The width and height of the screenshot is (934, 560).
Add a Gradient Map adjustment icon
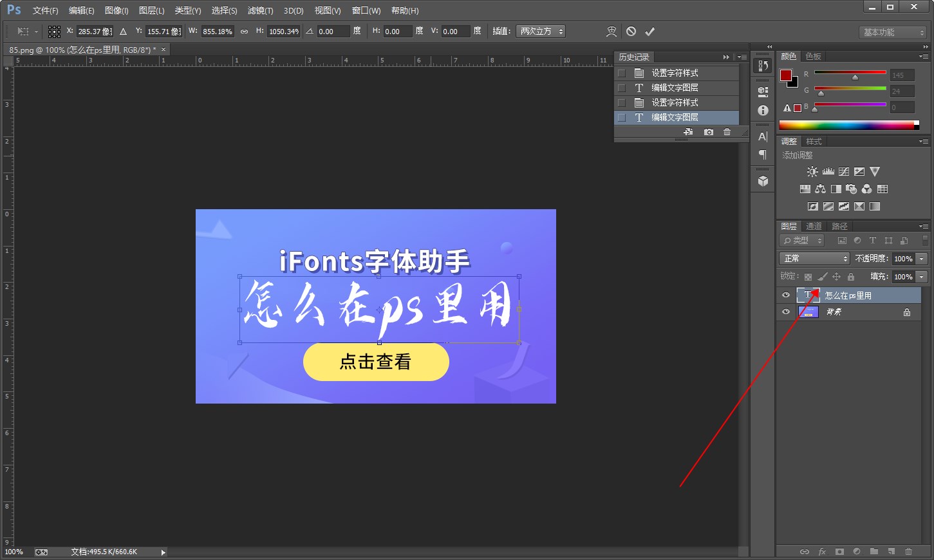point(875,207)
